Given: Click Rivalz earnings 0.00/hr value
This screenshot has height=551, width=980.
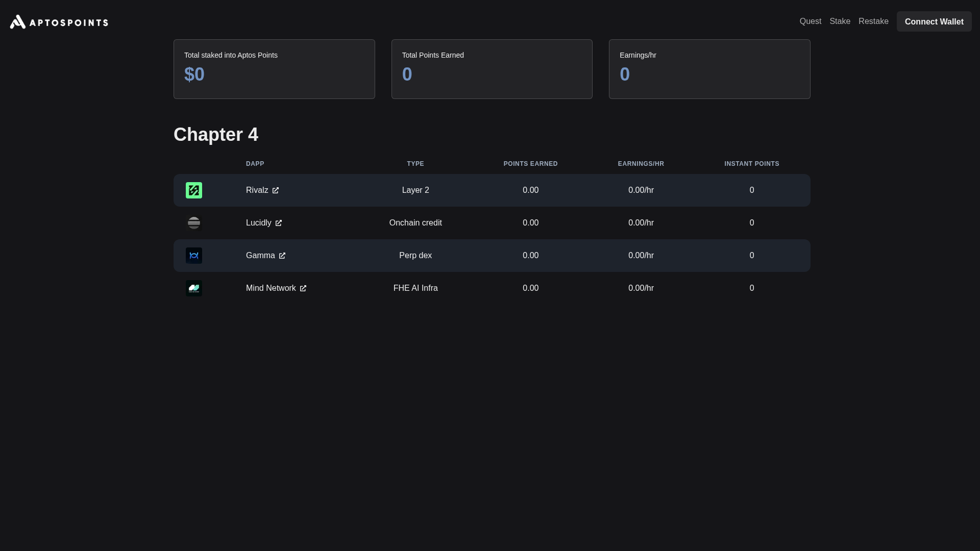Looking at the screenshot, I should [641, 190].
